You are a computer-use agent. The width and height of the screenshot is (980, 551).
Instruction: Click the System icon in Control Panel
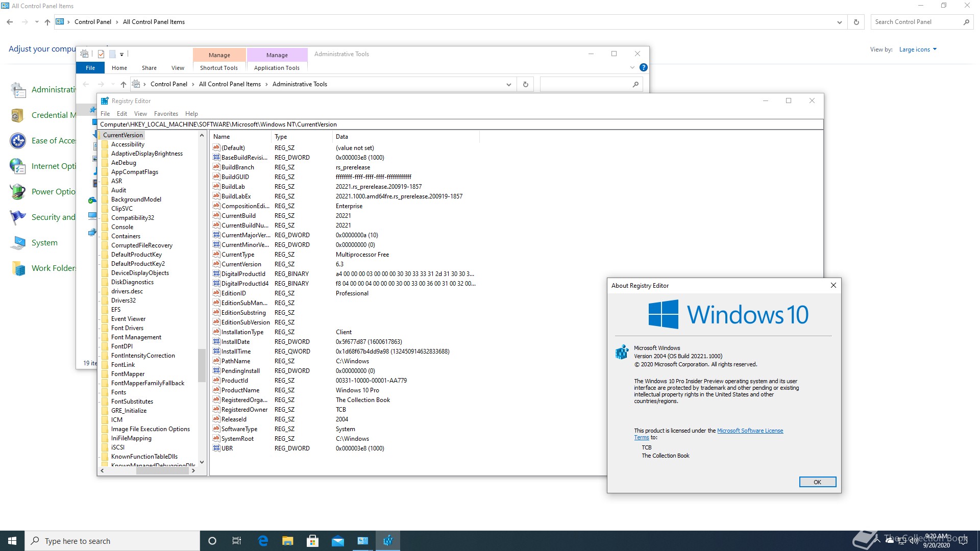18,243
